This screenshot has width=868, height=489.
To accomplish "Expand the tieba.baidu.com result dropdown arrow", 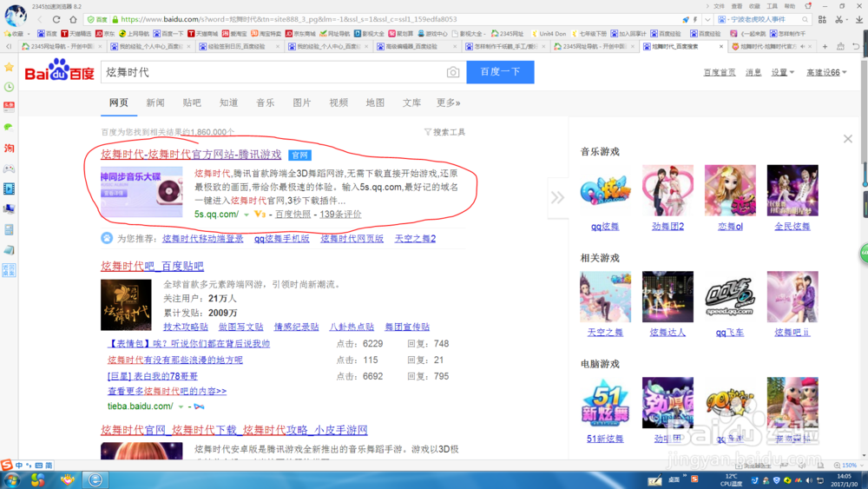I will click(181, 406).
